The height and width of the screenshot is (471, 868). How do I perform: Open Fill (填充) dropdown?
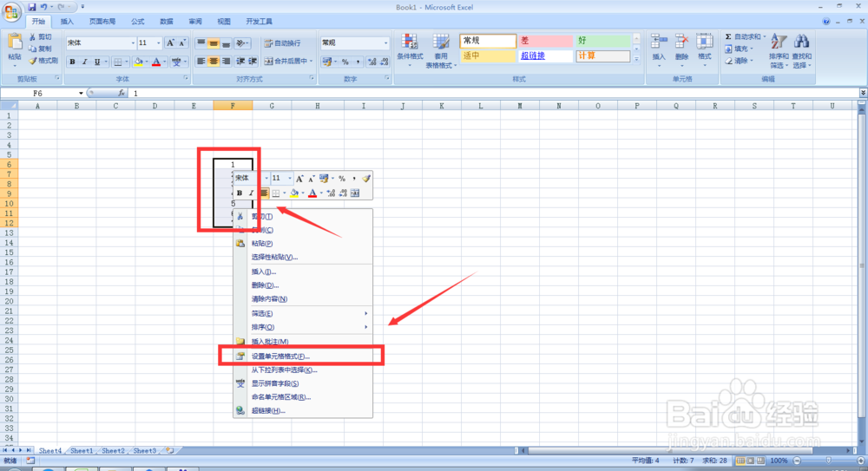coord(739,49)
